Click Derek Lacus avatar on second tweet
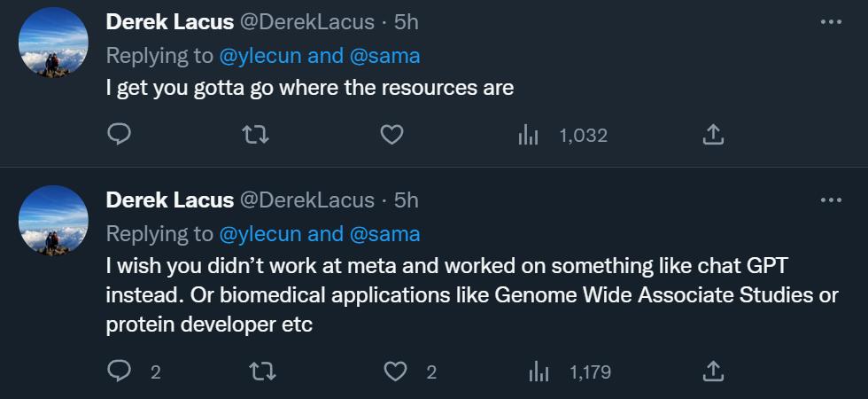The image size is (868, 399). pos(54,220)
